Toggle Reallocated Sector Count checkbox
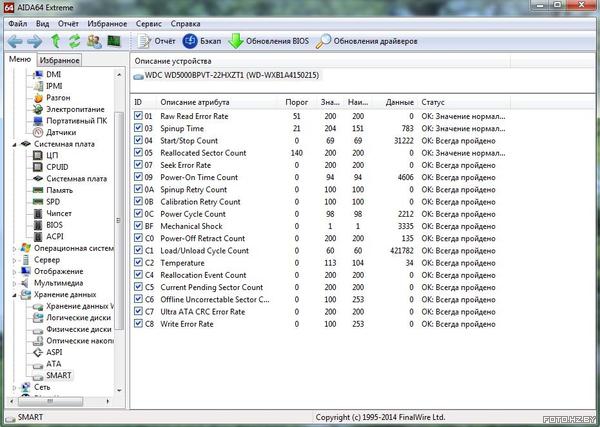Screen dimensions: 600x427 (x=138, y=152)
